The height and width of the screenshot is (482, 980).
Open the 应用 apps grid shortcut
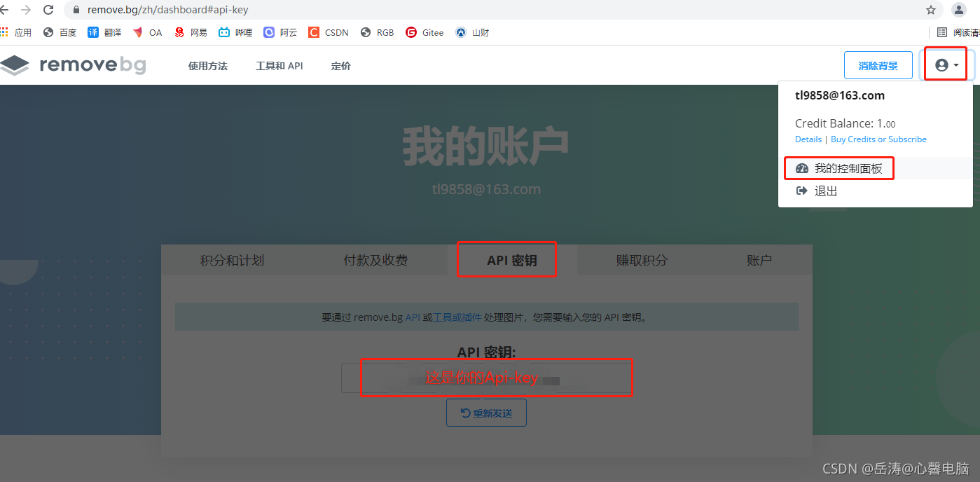[15, 32]
